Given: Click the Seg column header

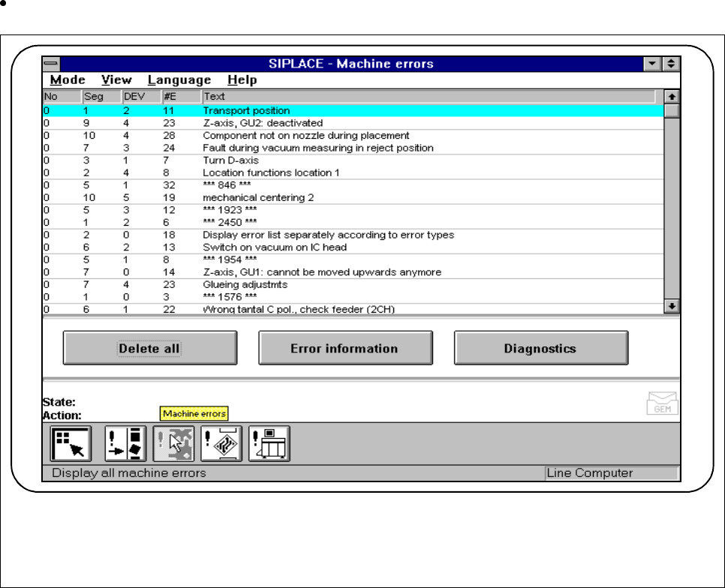Looking at the screenshot, I should coord(102,97).
